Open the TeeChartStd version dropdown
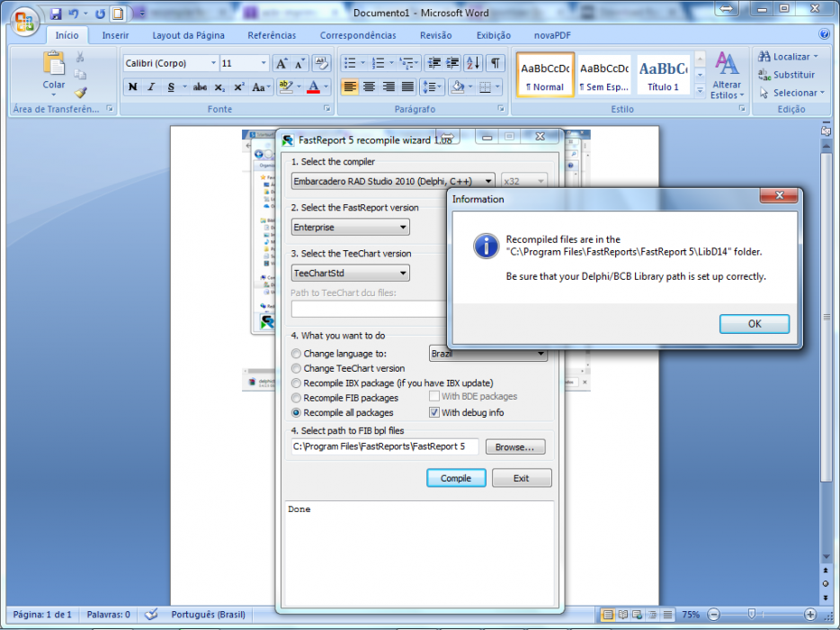This screenshot has width=840, height=630. coord(351,274)
